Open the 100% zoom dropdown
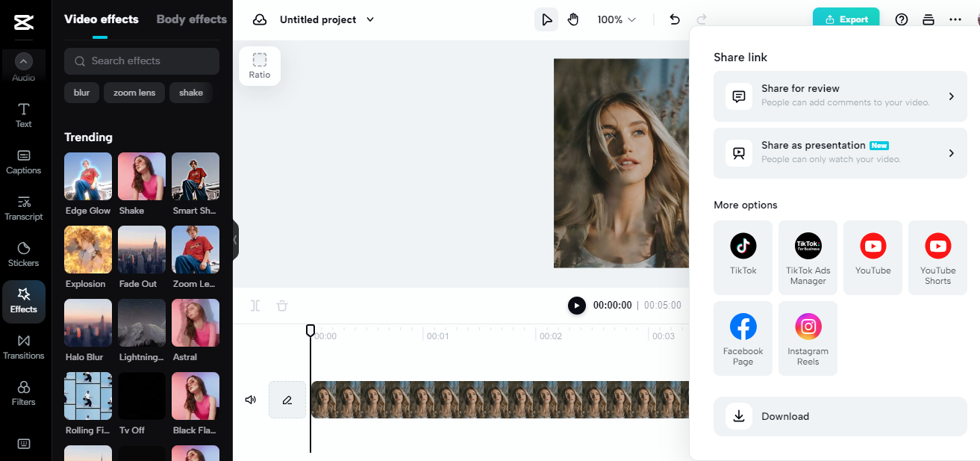Viewport: 980px width, 461px height. 617,19
